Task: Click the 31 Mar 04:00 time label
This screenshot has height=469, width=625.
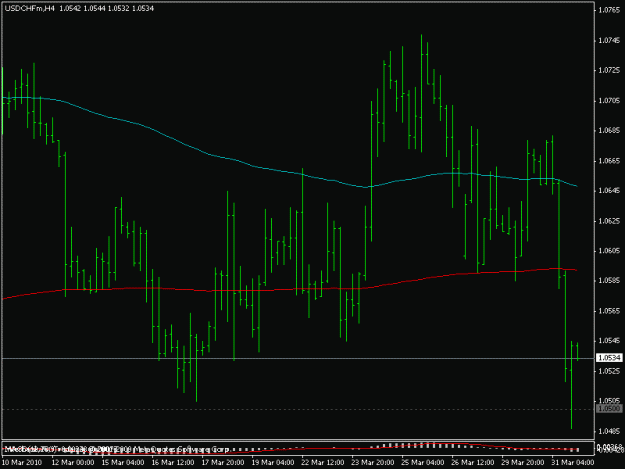Action: (573, 462)
